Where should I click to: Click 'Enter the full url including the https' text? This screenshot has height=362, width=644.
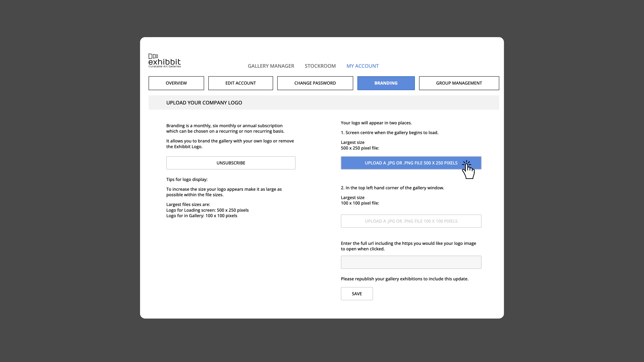pos(408,246)
